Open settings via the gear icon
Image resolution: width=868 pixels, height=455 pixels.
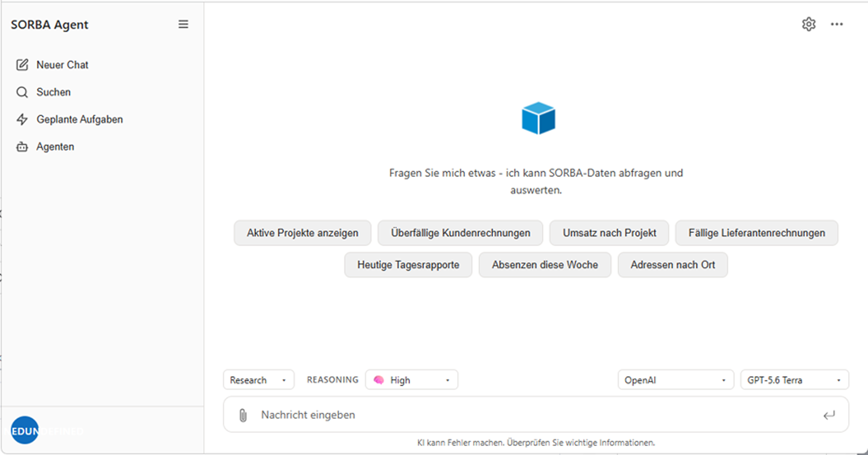[809, 24]
